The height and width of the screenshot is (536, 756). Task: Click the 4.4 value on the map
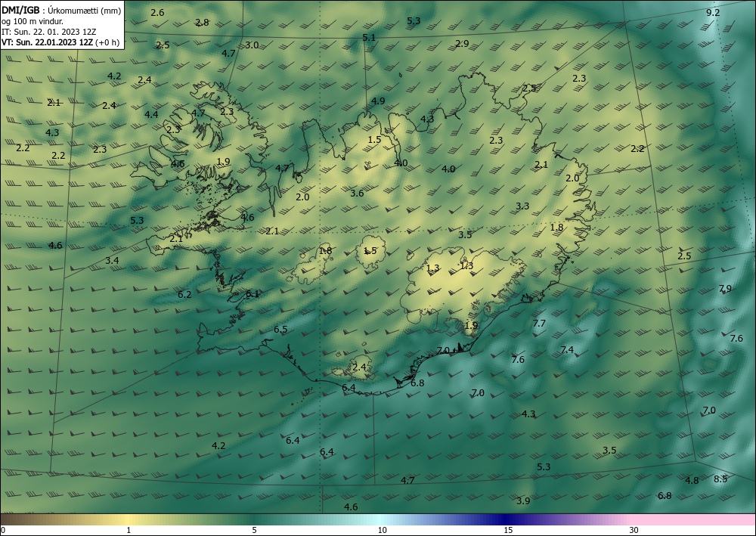151,114
